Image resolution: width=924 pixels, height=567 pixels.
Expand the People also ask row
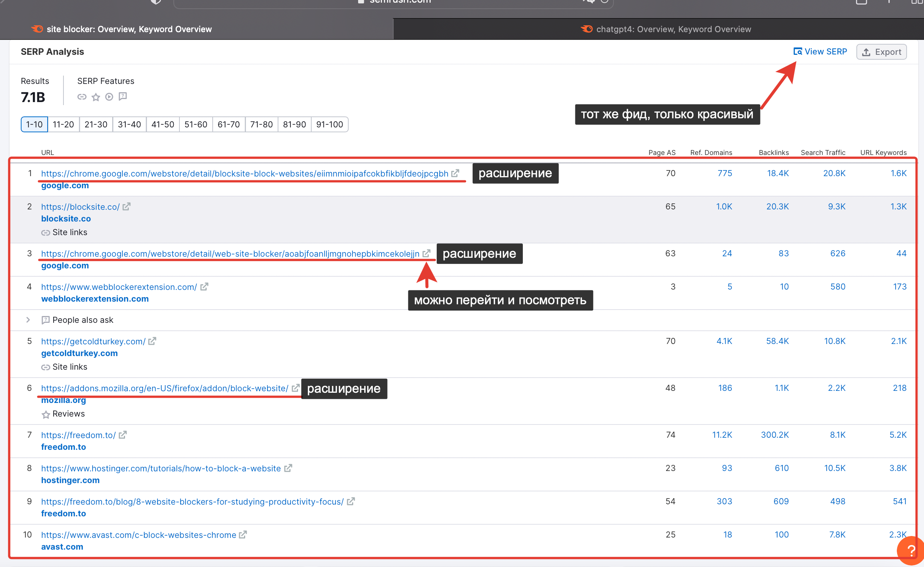pyautogui.click(x=28, y=320)
